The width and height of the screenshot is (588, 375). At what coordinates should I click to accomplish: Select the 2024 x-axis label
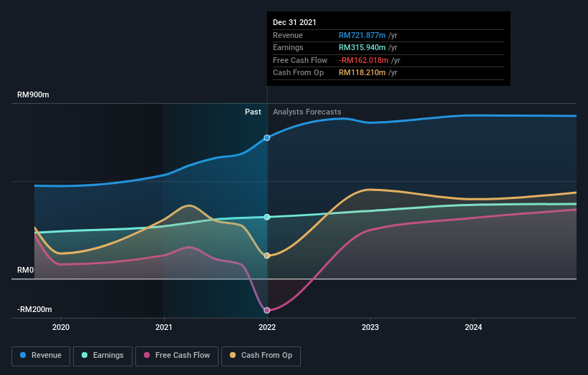pos(473,327)
